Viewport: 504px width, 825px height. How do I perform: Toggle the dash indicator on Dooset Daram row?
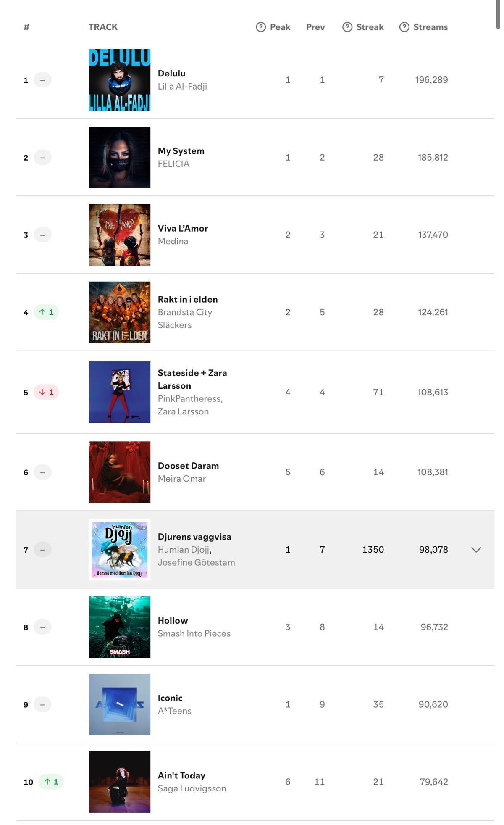coord(42,472)
